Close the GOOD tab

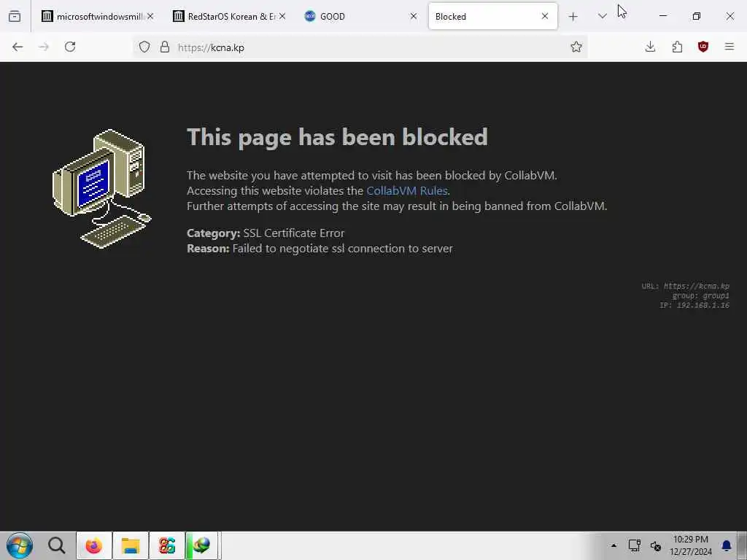pyautogui.click(x=414, y=16)
